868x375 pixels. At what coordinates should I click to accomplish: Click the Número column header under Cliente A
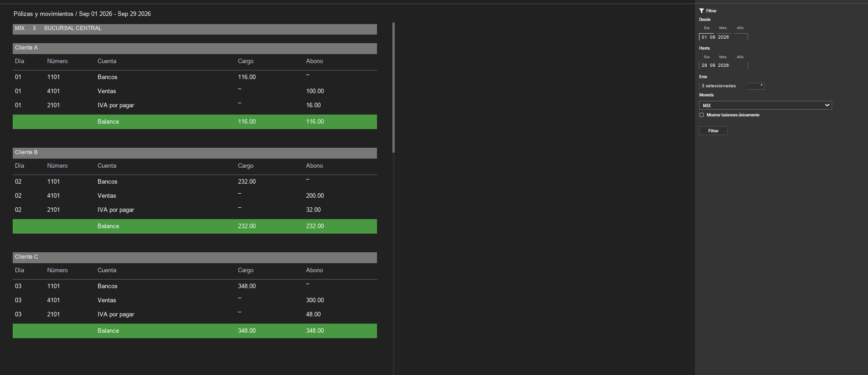(57, 61)
